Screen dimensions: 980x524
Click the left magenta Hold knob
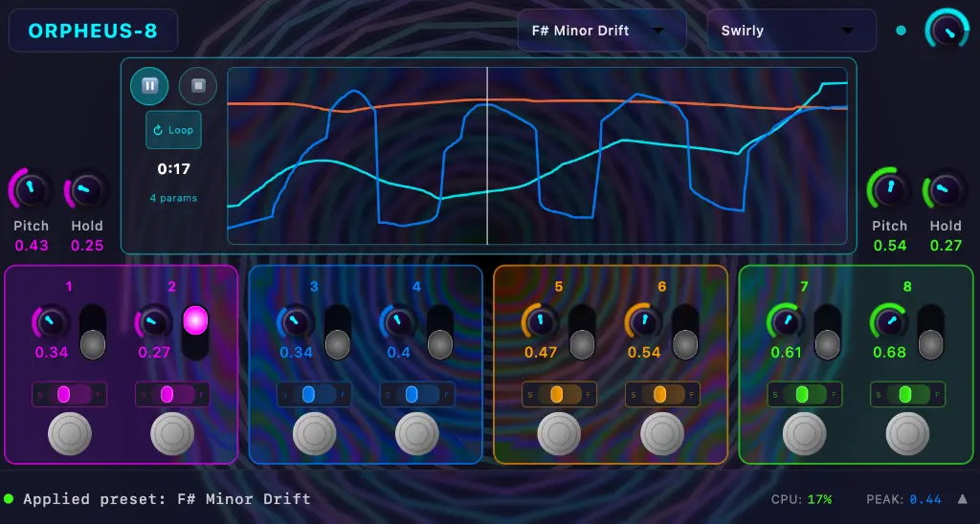tap(87, 188)
